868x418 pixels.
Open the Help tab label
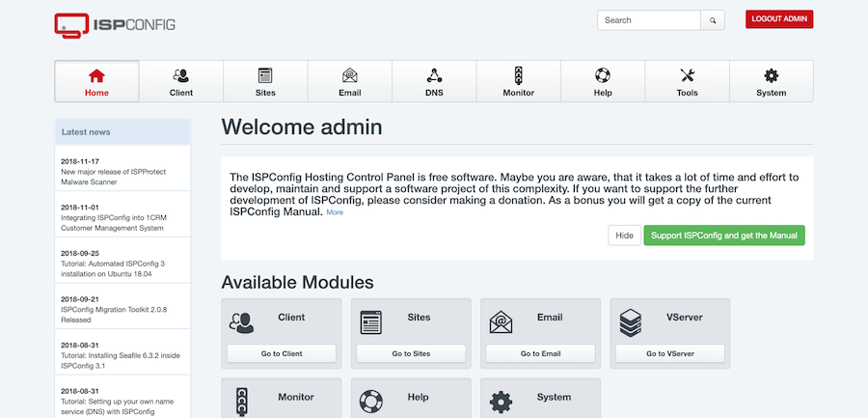(x=602, y=93)
